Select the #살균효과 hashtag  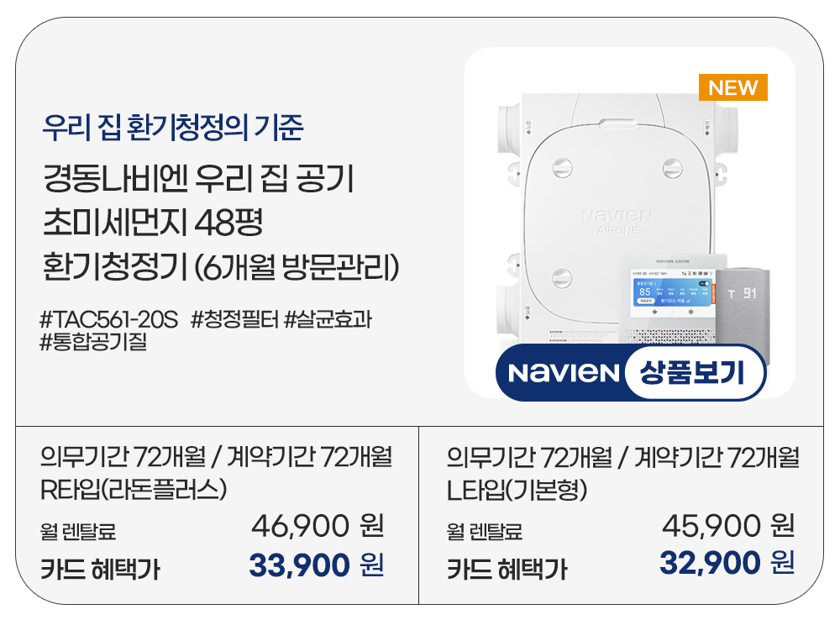328,320
